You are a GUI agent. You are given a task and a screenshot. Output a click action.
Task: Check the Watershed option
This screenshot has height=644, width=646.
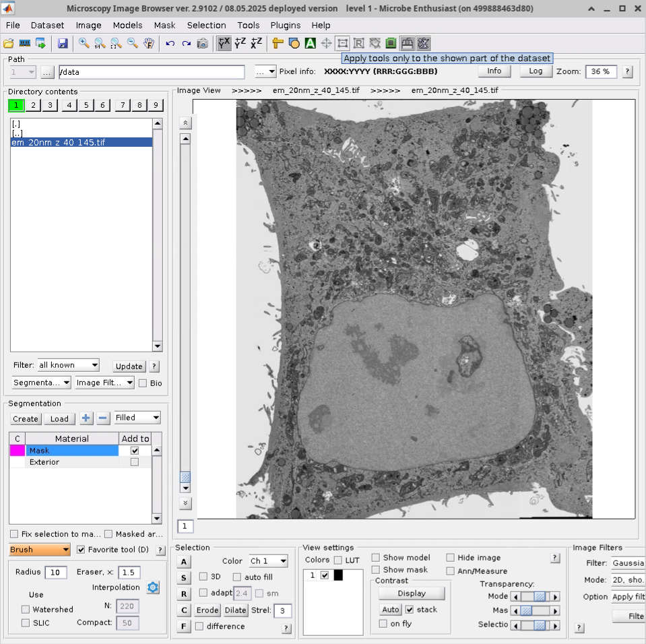(x=25, y=609)
